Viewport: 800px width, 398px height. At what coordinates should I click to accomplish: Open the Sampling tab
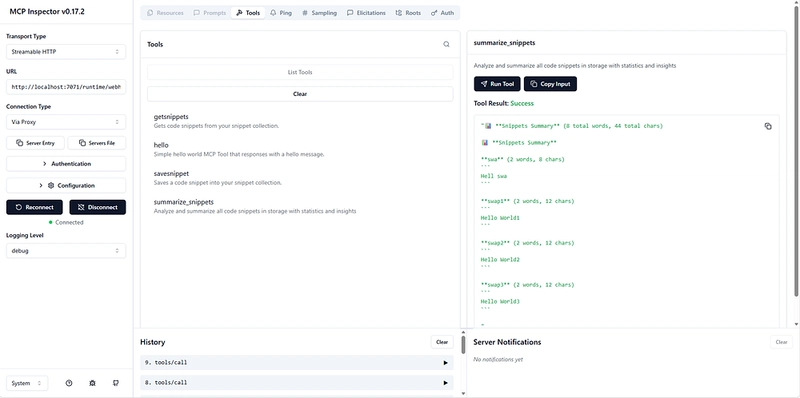click(319, 13)
